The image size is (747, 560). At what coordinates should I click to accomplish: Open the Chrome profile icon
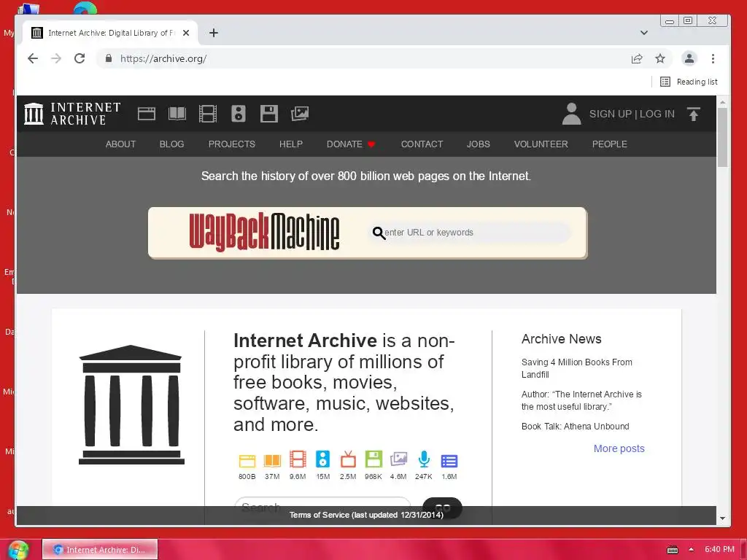click(689, 58)
